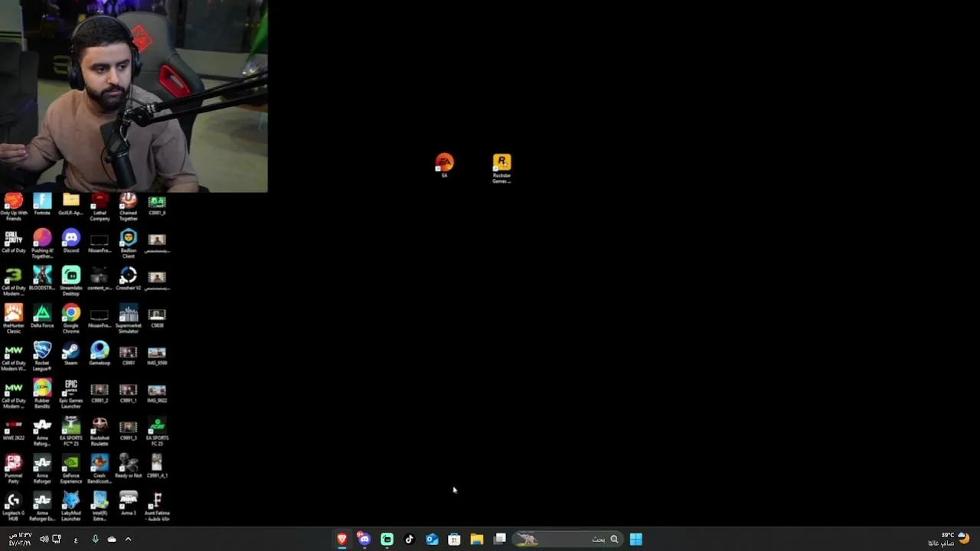Select the Crash Bandicoot shortcut
This screenshot has width=980, height=551.
100,470
